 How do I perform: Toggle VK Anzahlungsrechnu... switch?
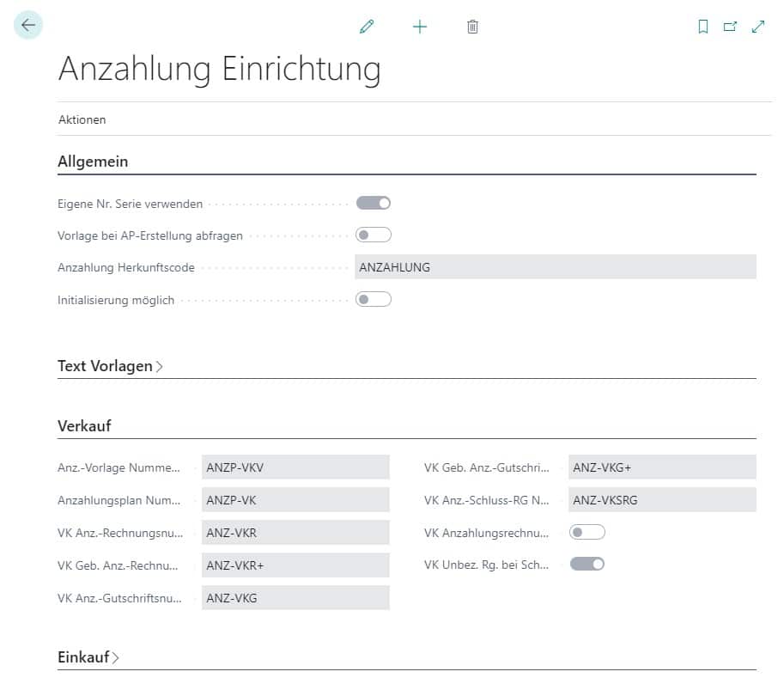(x=587, y=533)
